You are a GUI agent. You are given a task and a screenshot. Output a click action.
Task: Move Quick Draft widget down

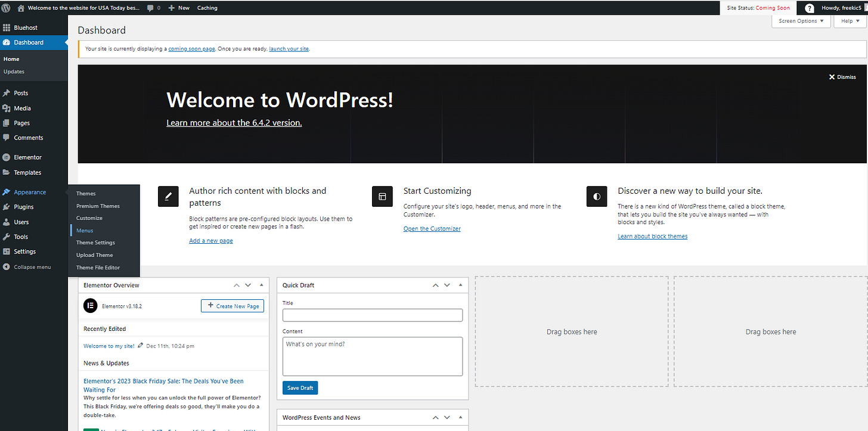click(447, 285)
